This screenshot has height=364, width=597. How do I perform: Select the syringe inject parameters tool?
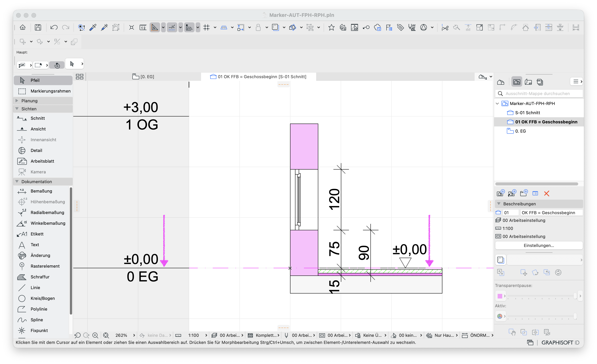click(104, 27)
